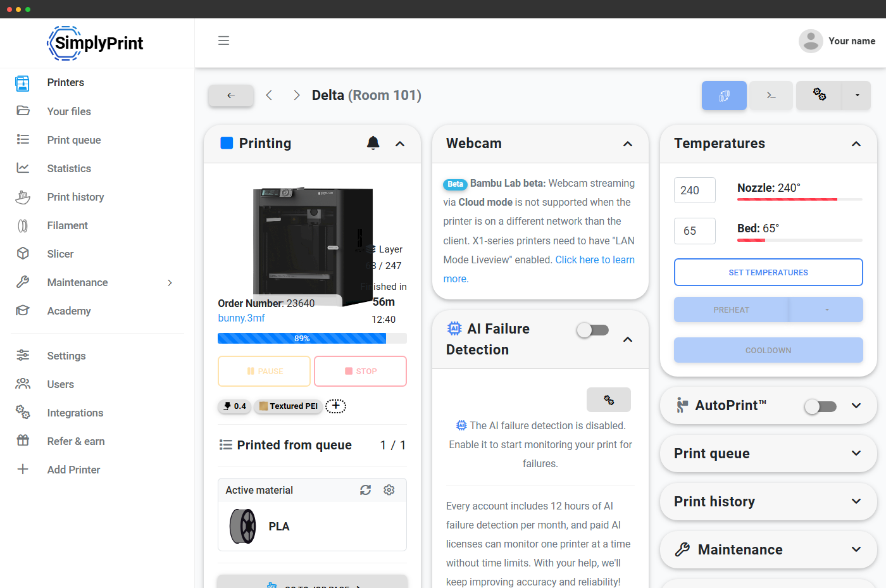Click SET TEMPERATURES button

click(768, 272)
